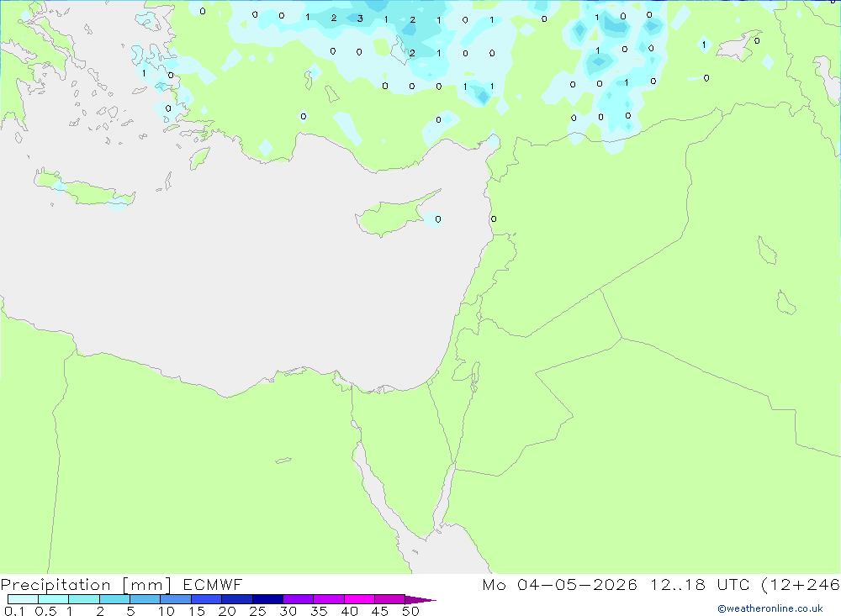
Task: Click the legend scale label "35"
Action: tap(319, 611)
